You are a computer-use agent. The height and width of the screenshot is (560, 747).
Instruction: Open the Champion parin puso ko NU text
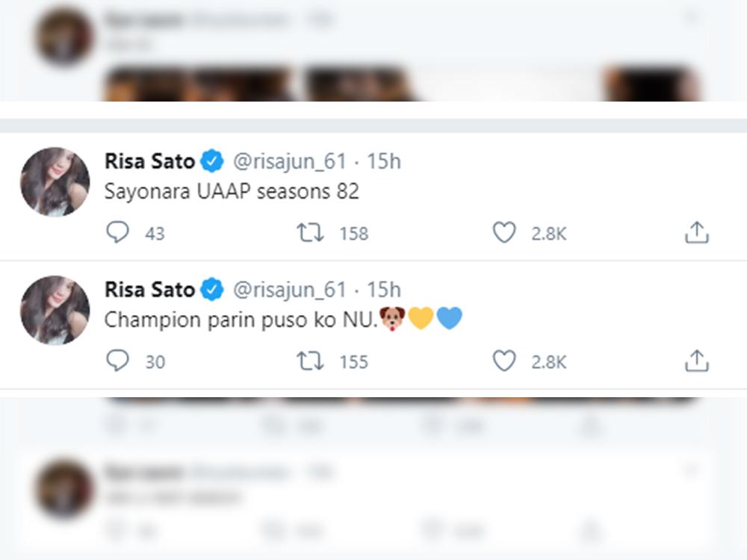point(239,320)
